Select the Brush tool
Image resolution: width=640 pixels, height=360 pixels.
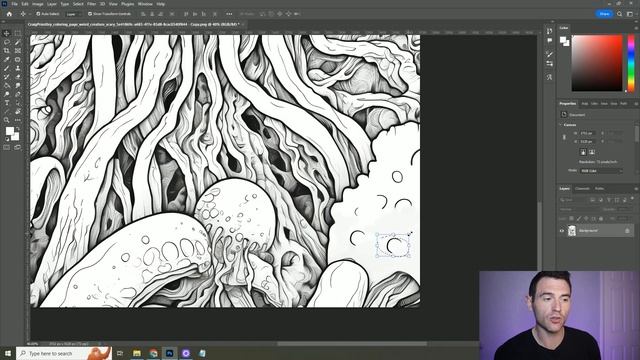pyautogui.click(x=7, y=68)
